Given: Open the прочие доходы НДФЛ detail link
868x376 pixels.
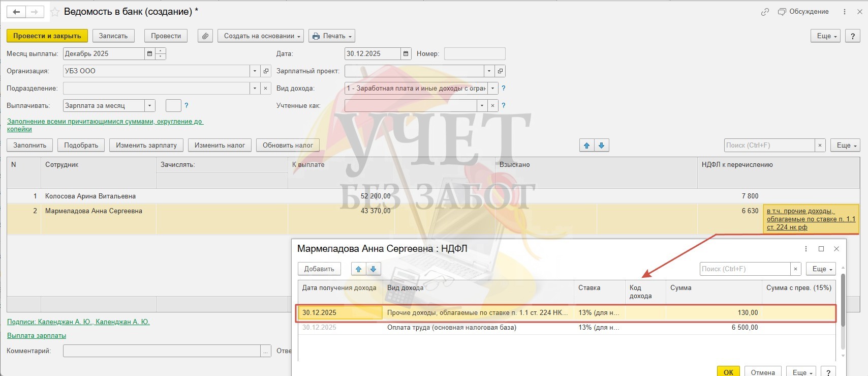Looking at the screenshot, I should pyautogui.click(x=811, y=219).
